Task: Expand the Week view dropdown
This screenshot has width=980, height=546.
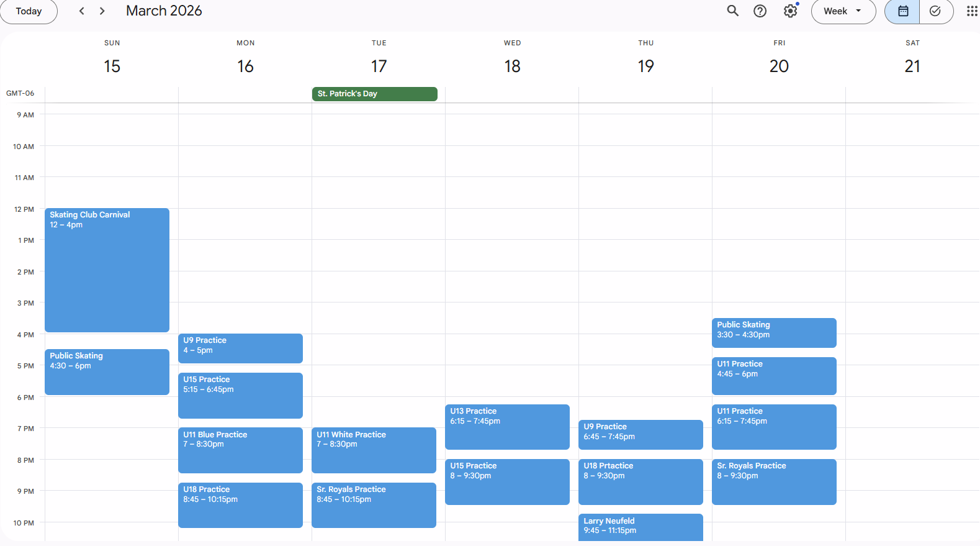Action: point(843,11)
